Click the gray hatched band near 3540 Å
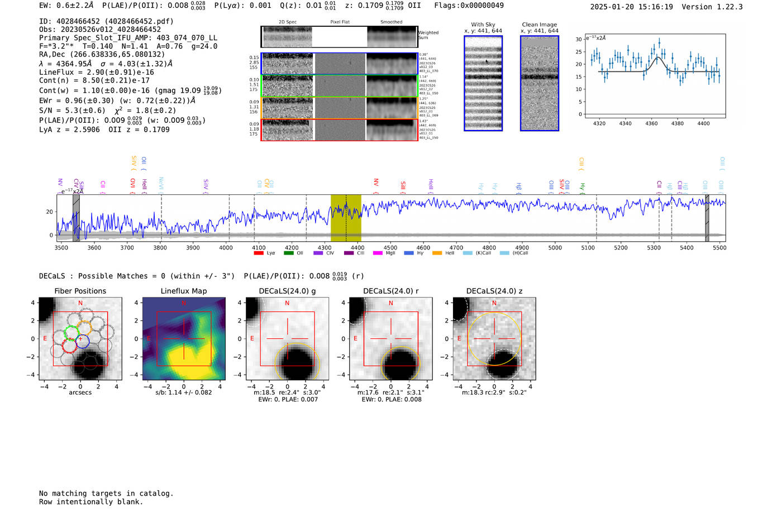 click(76, 218)
